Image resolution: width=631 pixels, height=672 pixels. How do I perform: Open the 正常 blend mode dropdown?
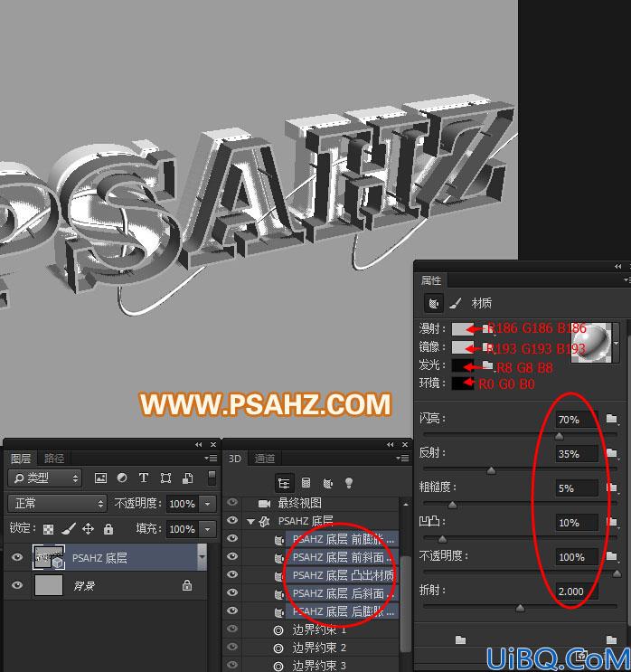coord(57,503)
